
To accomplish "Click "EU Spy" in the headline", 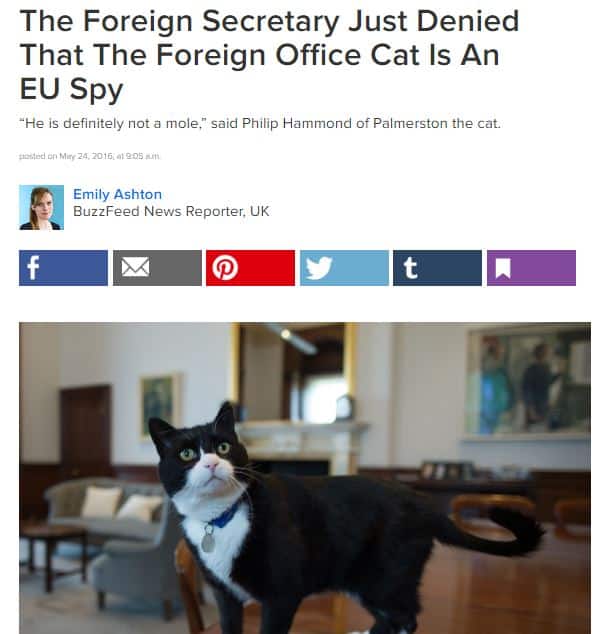I will click(71, 89).
